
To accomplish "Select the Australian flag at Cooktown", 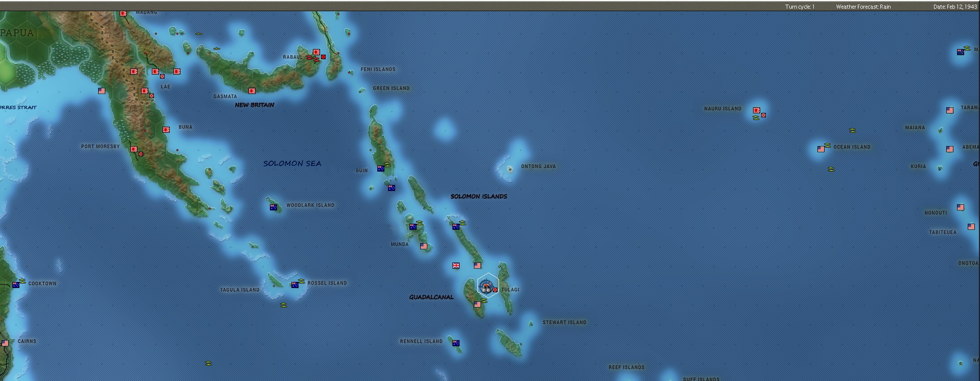I will tap(16, 285).
